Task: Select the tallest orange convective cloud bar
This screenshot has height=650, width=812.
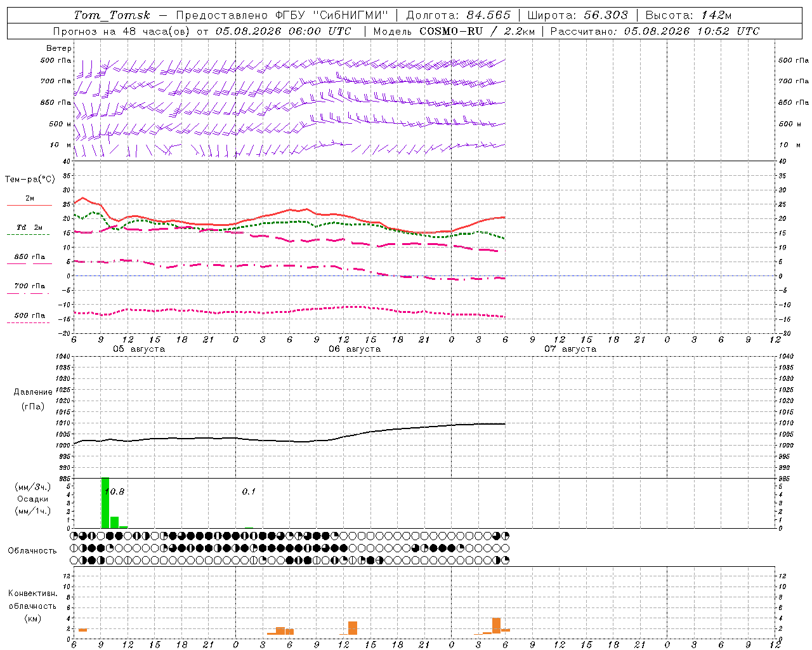Action: pyautogui.click(x=496, y=625)
